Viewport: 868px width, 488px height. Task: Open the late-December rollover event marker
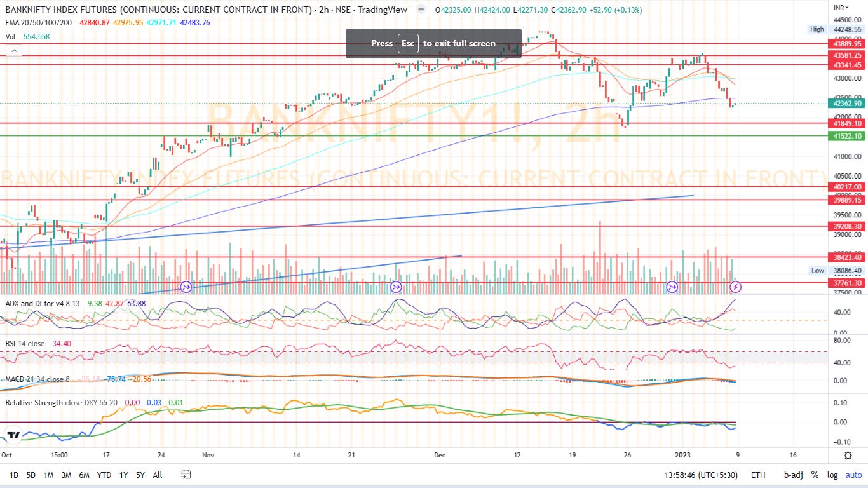coord(672,287)
